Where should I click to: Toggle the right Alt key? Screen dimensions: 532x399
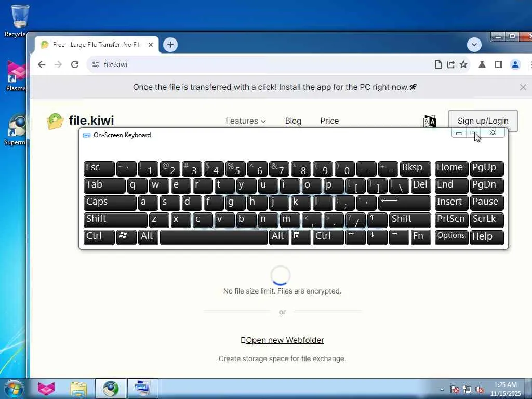pyautogui.click(x=278, y=237)
